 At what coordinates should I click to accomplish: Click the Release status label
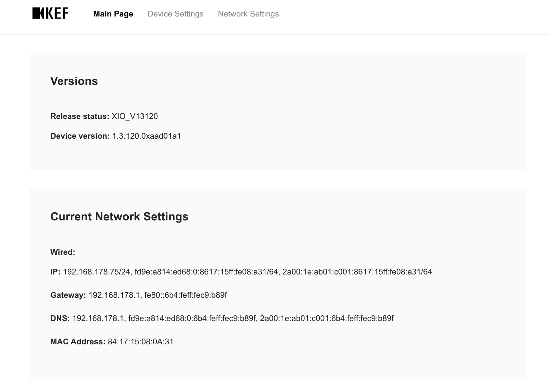coord(80,116)
